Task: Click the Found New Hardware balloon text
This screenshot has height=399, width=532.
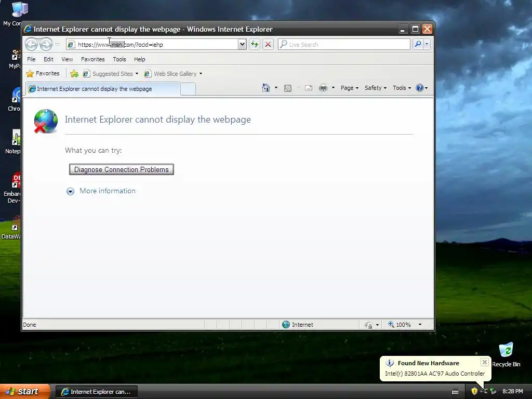Action: click(x=435, y=374)
